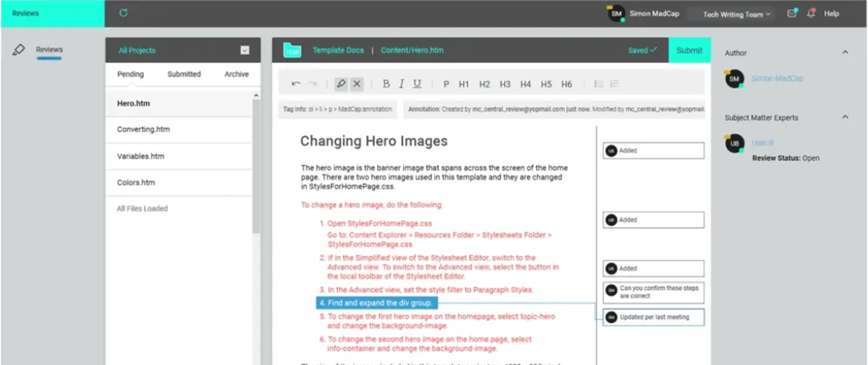This screenshot has width=868, height=365.
Task: Click the Submit button
Action: (x=689, y=51)
